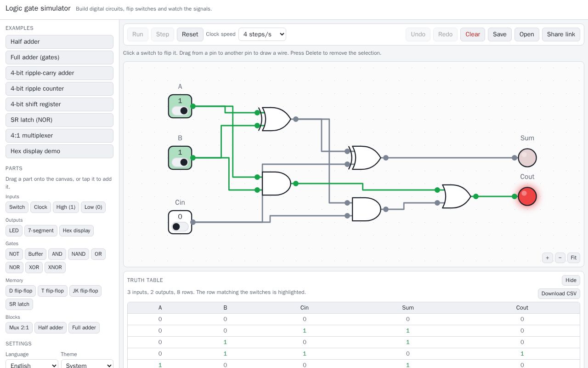Flip the Cin switch on
Screen dimensions: 588x368
(180, 222)
